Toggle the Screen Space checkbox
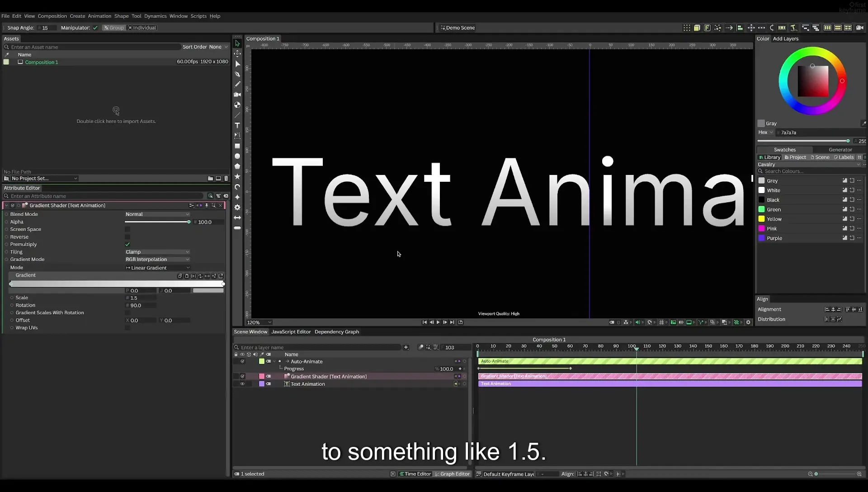 click(x=127, y=229)
